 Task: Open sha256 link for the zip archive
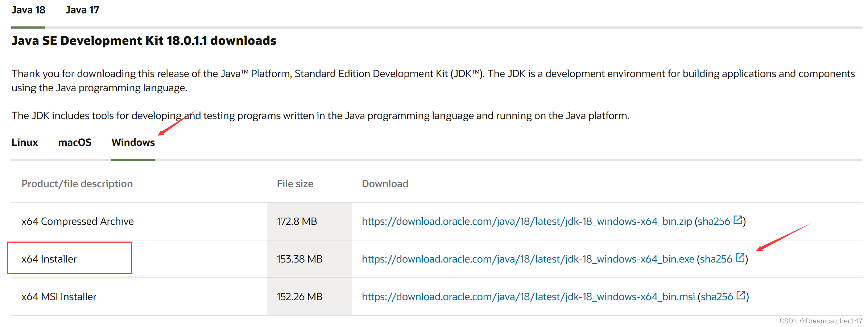[x=714, y=221]
